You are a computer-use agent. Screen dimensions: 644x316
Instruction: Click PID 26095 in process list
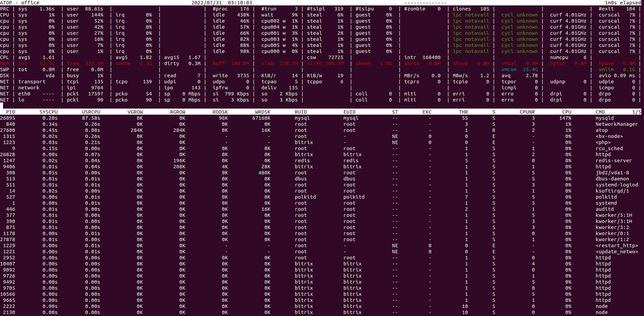point(7,118)
